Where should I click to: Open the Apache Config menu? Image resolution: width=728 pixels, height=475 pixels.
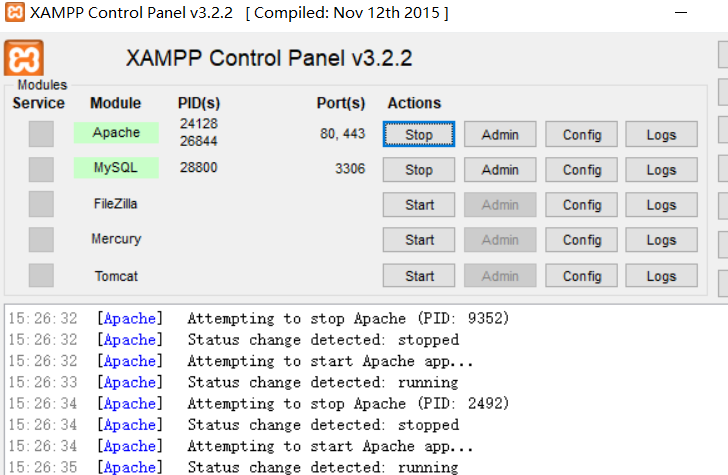click(x=581, y=134)
